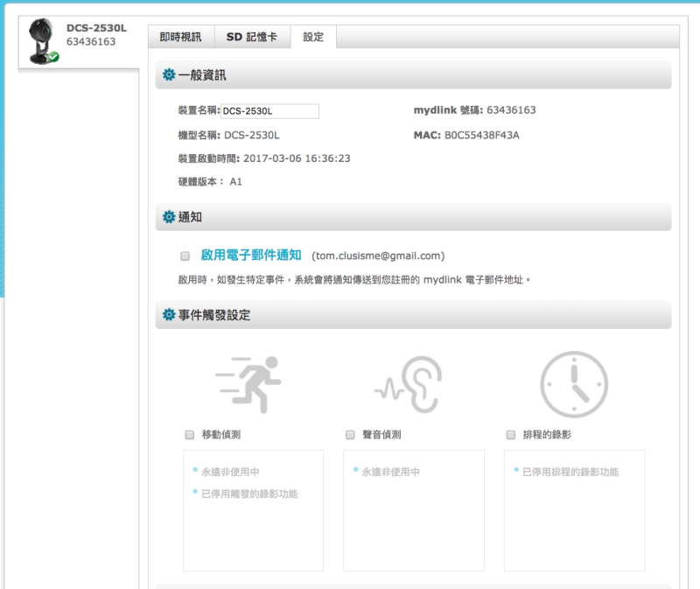
Task: Click the running person motion detection icon
Action: coord(249,382)
